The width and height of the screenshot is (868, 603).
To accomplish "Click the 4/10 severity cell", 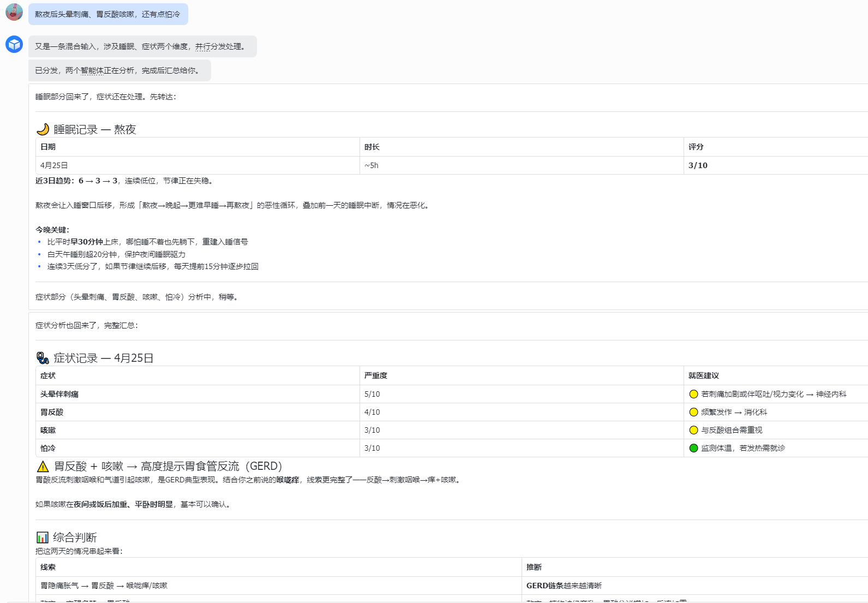I will (522, 412).
